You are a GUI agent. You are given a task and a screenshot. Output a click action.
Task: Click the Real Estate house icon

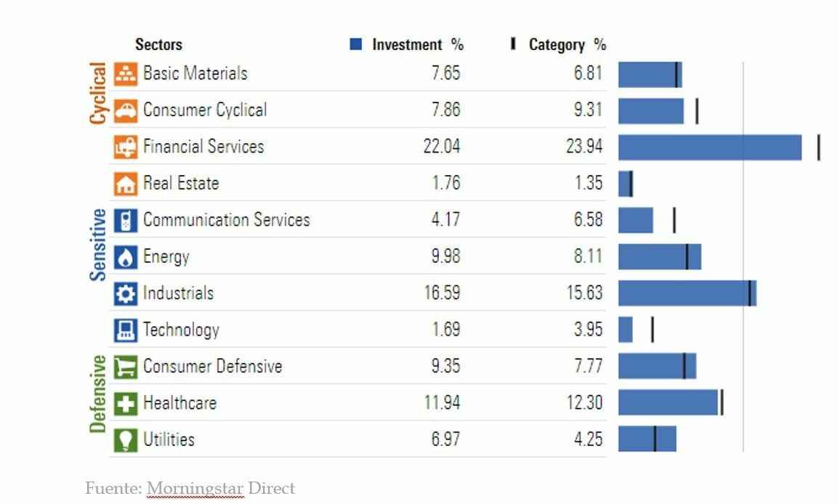[126, 184]
